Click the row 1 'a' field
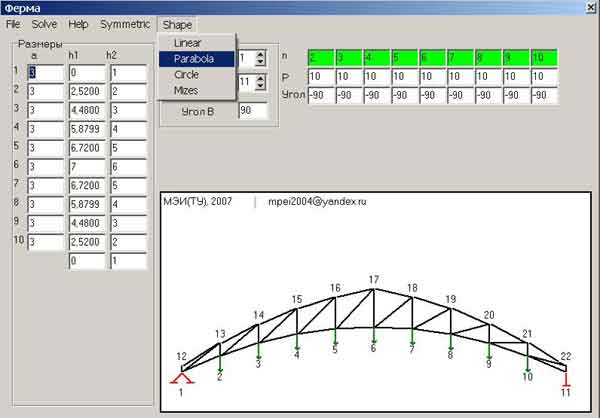This screenshot has width=600, height=418. point(46,73)
